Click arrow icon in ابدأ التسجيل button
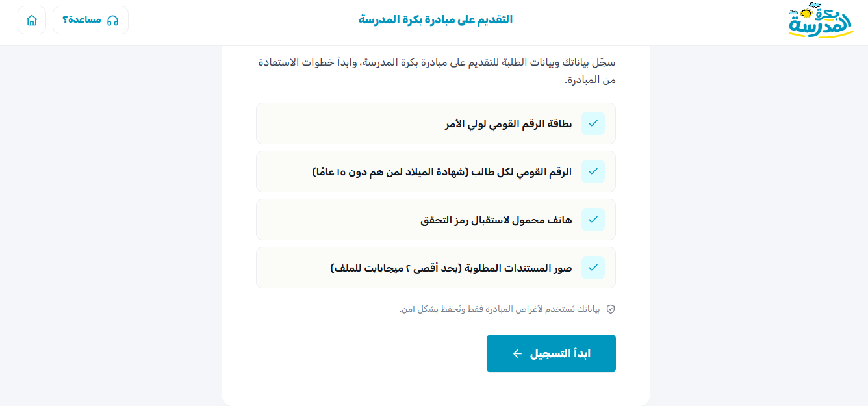 click(517, 353)
